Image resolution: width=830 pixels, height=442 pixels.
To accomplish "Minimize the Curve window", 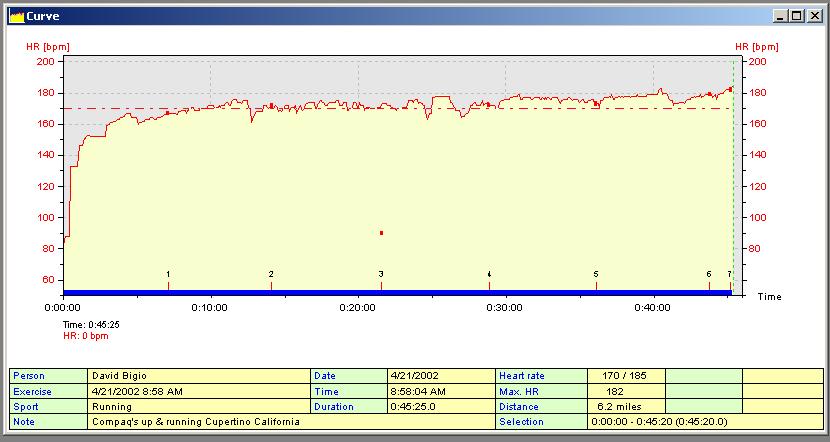I will (780, 16).
